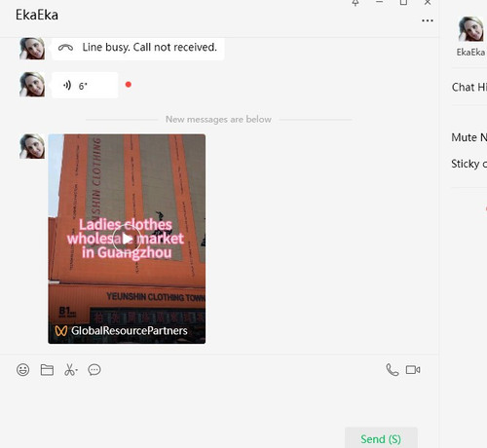Image resolution: width=487 pixels, height=448 pixels.
Task: Maximize the chat window
Action: click(403, 3)
